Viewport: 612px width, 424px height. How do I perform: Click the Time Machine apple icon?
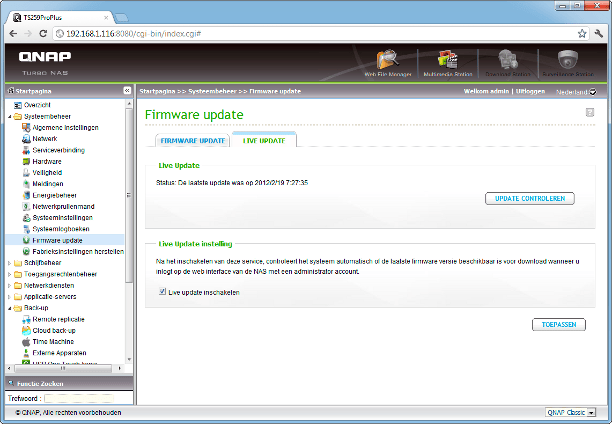[26, 342]
